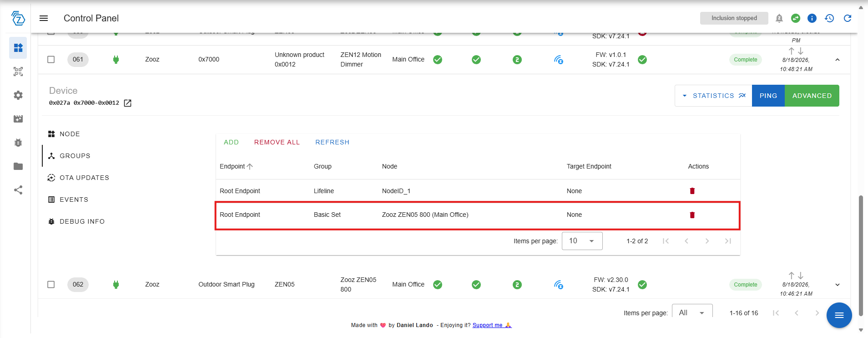868x338 pixels.
Task: Click the 061 node ID chip
Action: click(78, 60)
